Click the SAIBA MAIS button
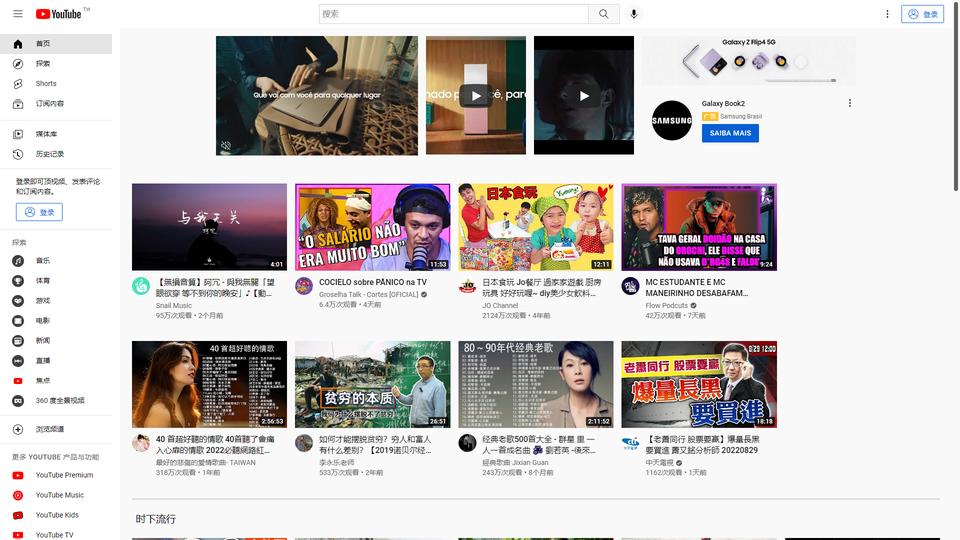Image resolution: width=960 pixels, height=540 pixels. pos(730,133)
